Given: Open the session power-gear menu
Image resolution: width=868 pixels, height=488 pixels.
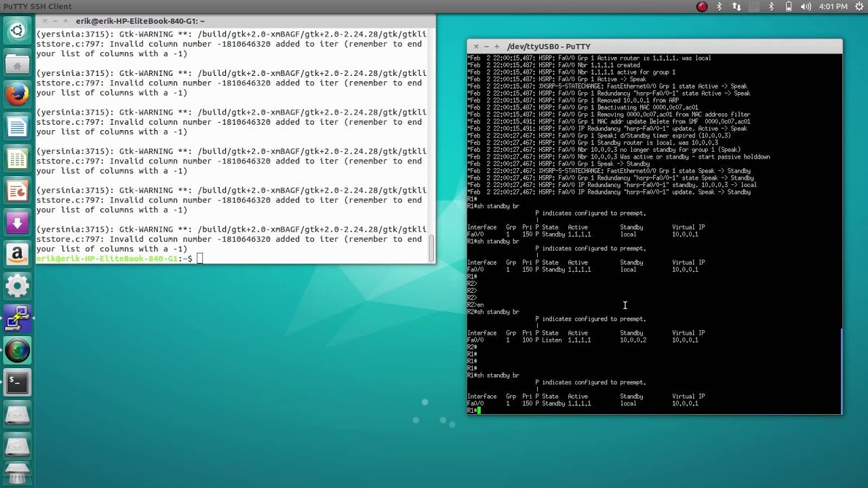Looking at the screenshot, I should pos(858,7).
